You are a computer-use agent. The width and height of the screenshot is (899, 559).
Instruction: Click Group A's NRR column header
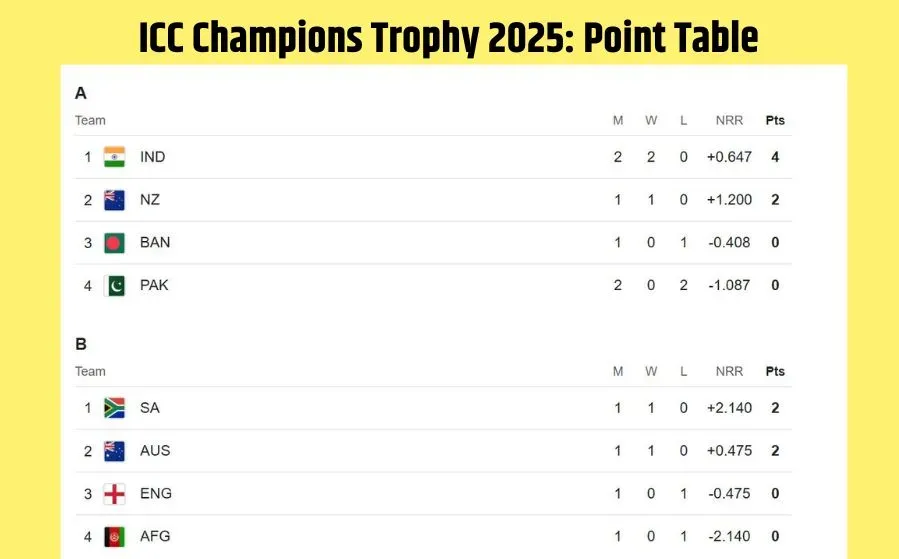click(x=729, y=120)
